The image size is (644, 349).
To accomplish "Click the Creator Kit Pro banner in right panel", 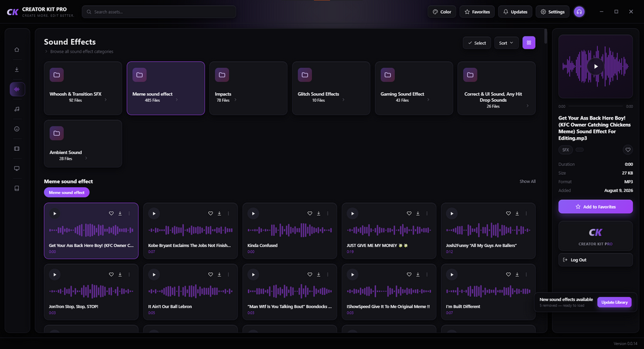I will click(596, 236).
